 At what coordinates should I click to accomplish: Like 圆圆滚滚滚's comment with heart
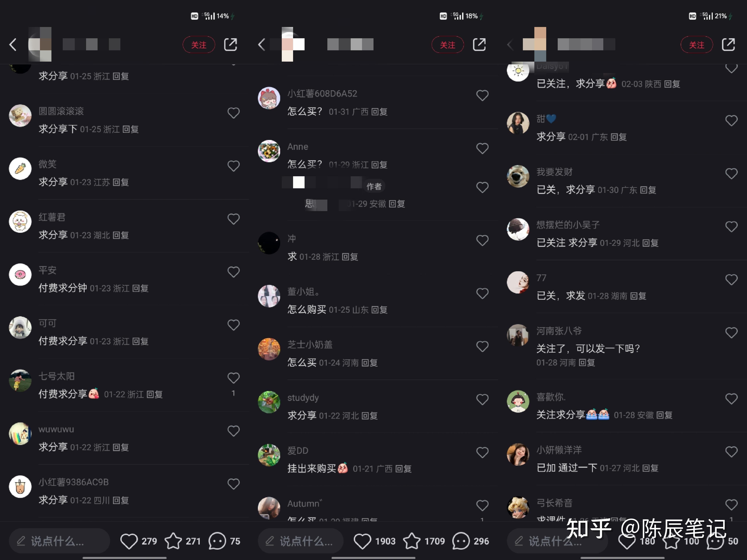[234, 113]
